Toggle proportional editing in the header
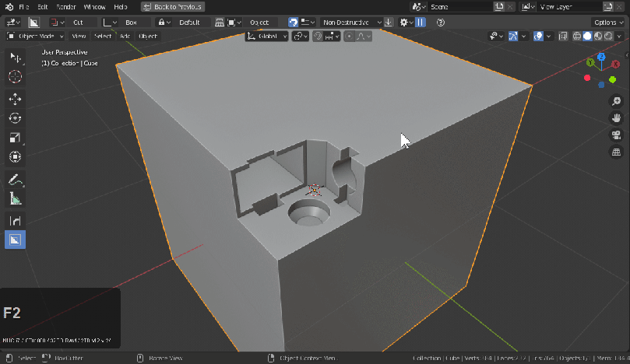630x364 pixels. [x=349, y=37]
